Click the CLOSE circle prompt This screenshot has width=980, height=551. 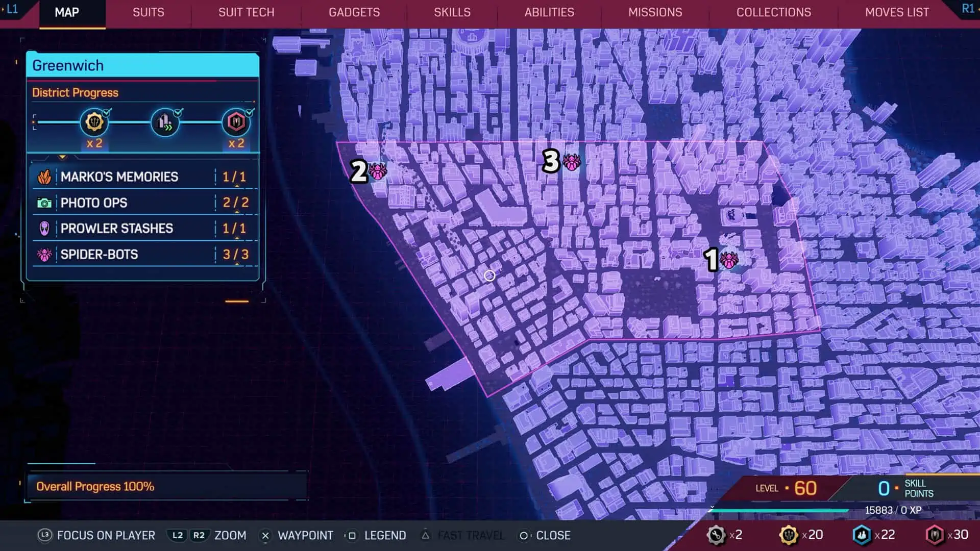545,535
